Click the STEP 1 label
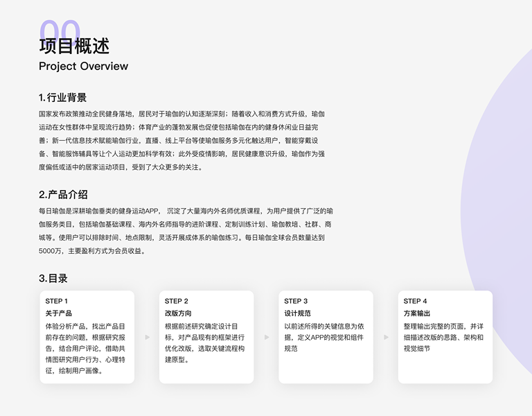Image resolution: width=532 pixels, height=416 pixels. (57, 301)
